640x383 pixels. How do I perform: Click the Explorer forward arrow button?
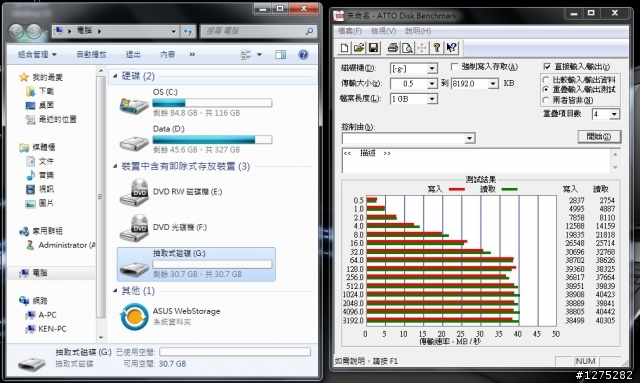[34, 31]
